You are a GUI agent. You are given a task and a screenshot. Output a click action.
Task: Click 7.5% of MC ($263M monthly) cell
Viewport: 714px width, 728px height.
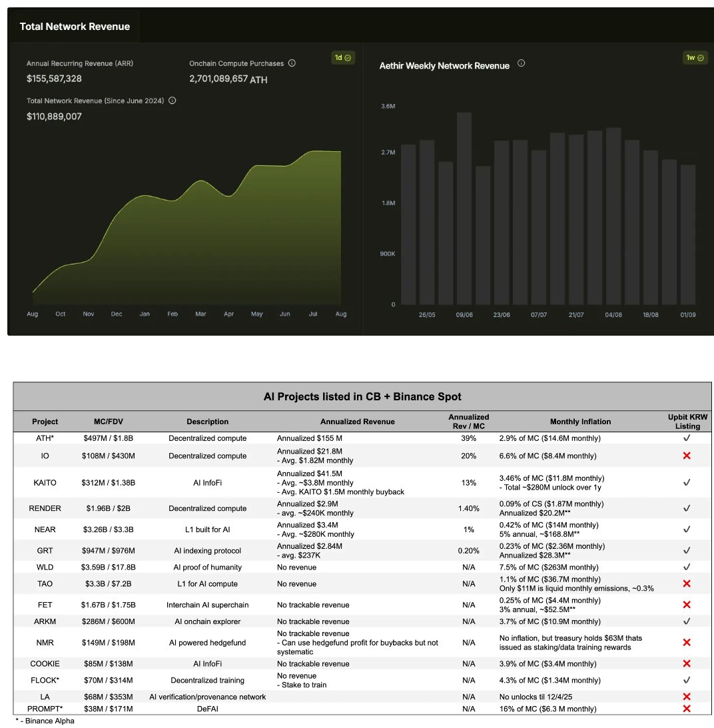tap(549, 567)
